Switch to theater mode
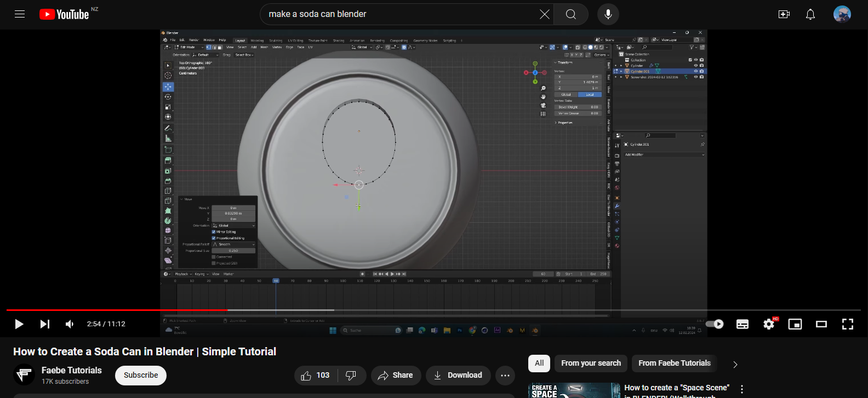 click(x=821, y=324)
